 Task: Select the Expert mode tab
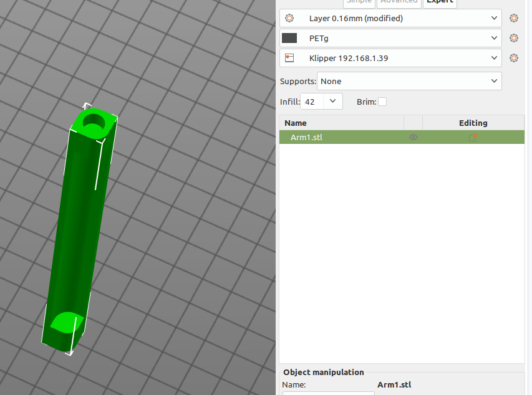440,2
